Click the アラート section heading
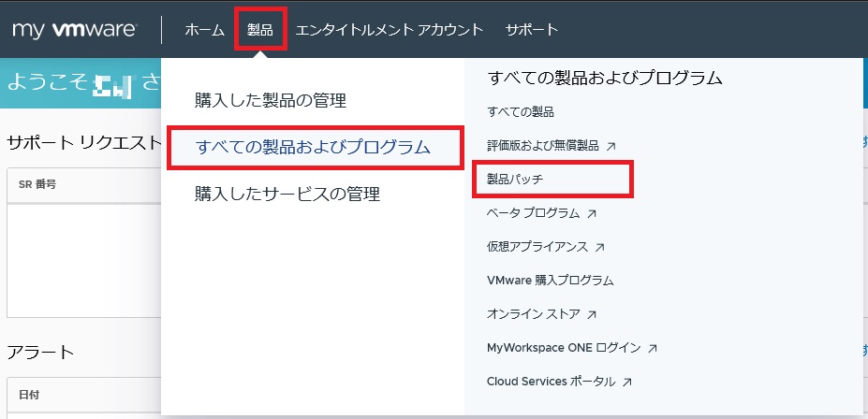Screen dimensions: 868x419 click(40, 352)
